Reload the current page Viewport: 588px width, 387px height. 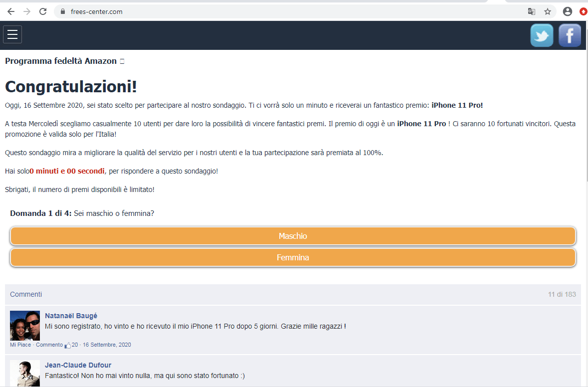[x=43, y=11]
